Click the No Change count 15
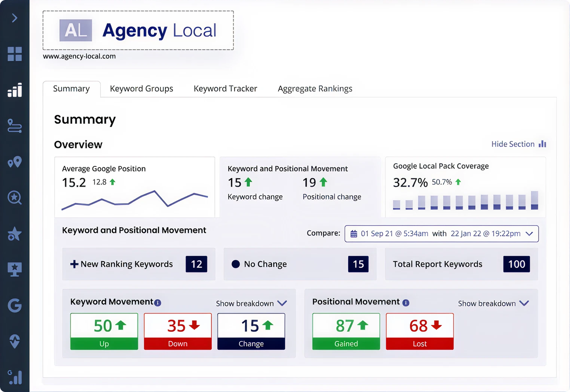Image resolution: width=570 pixels, height=392 pixels. pos(358,264)
